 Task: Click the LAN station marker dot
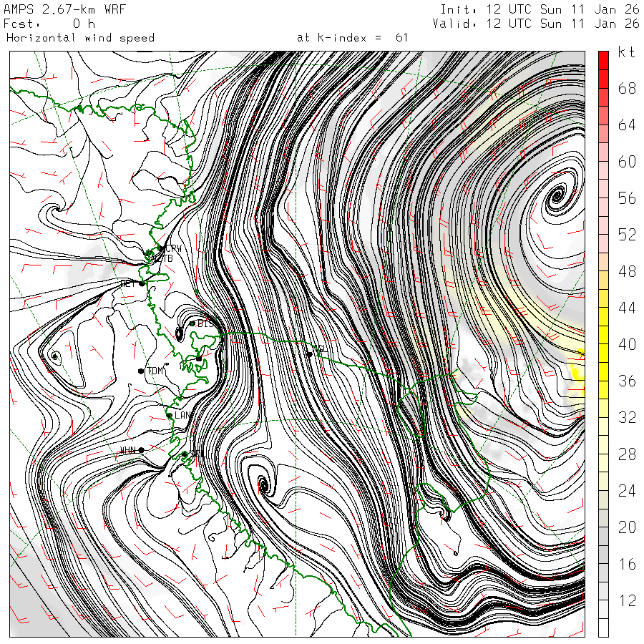coord(169,416)
